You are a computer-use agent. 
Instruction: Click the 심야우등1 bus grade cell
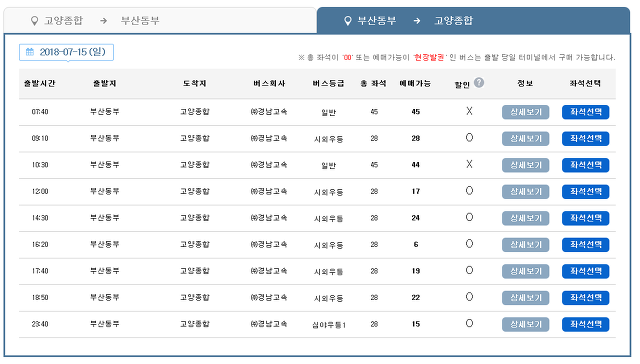click(329, 325)
